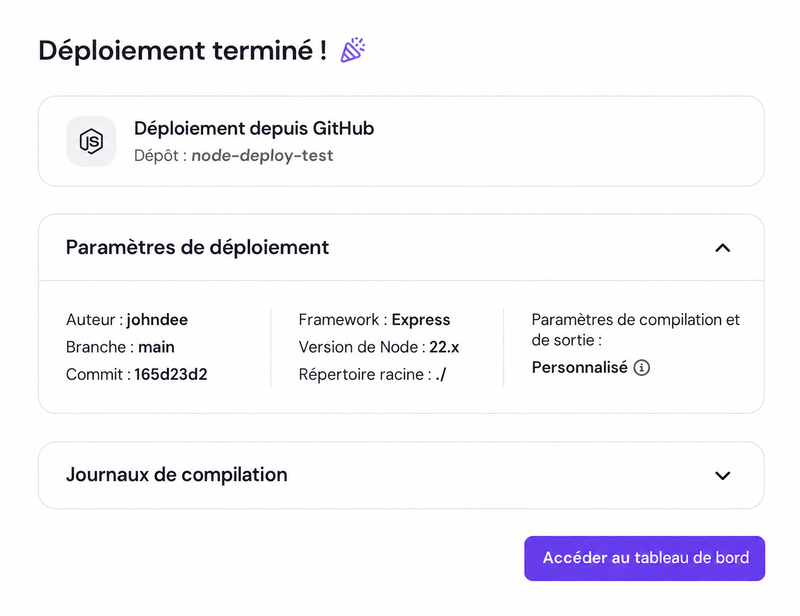Click the framework value Express
The height and width of the screenshot is (616, 800).
point(421,320)
